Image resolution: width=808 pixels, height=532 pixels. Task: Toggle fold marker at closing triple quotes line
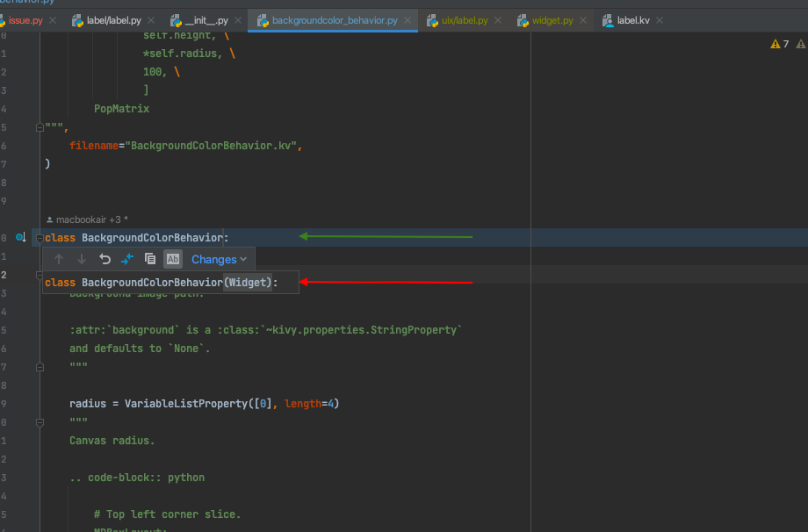click(x=40, y=127)
